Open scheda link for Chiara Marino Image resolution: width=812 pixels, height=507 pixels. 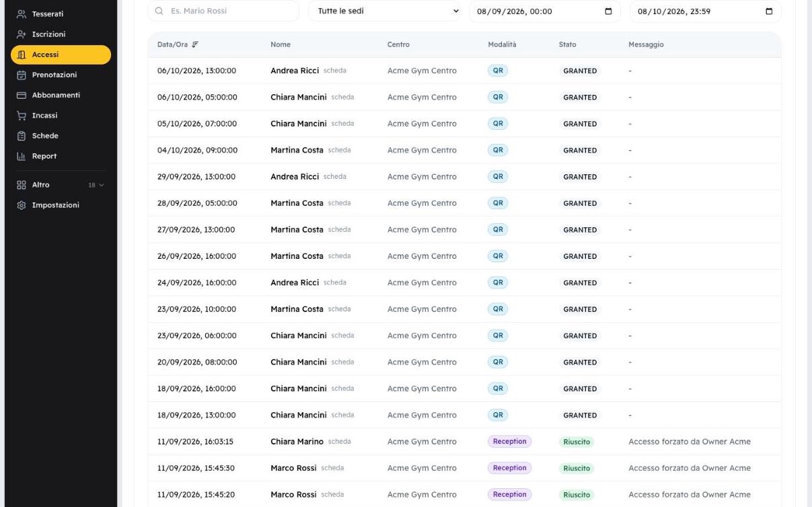[339, 442]
